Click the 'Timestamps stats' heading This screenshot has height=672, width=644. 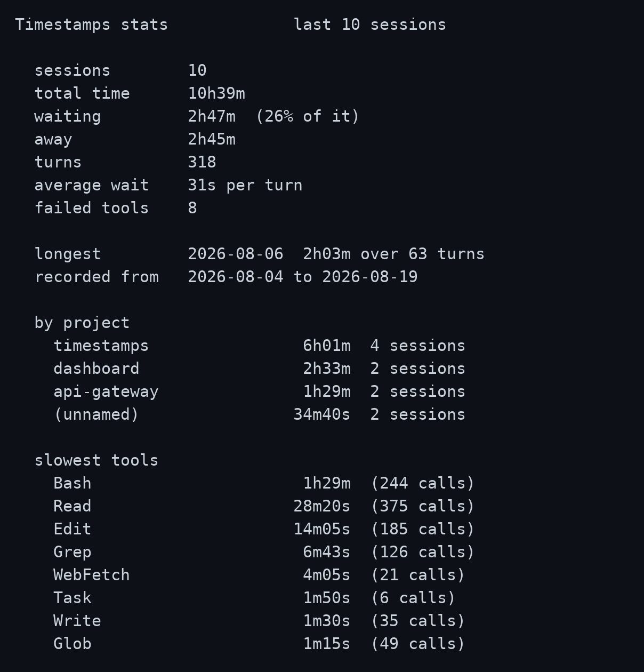click(92, 25)
